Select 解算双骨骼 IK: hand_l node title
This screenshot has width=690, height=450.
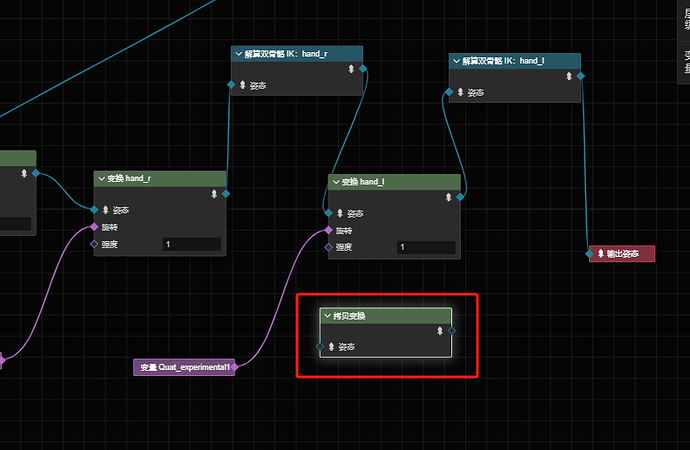[x=503, y=61]
